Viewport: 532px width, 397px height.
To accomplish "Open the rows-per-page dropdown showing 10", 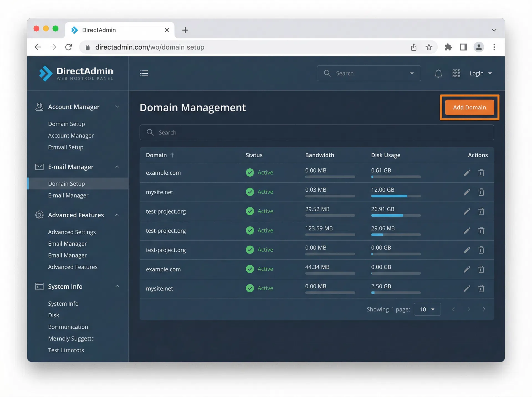I will (427, 309).
